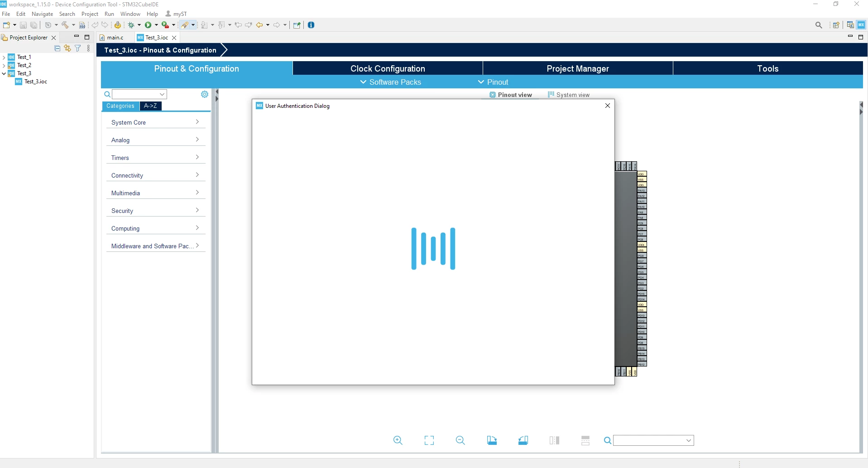Click the pin search field below the chip
Screen dimensions: 868x468
(x=653, y=440)
